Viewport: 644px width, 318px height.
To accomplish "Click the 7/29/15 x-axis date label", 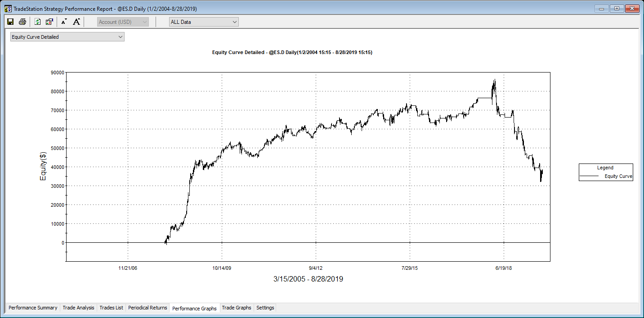I will [410, 268].
